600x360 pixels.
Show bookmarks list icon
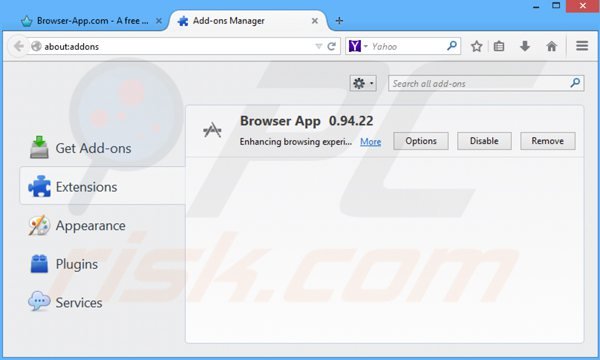pyautogui.click(x=499, y=46)
